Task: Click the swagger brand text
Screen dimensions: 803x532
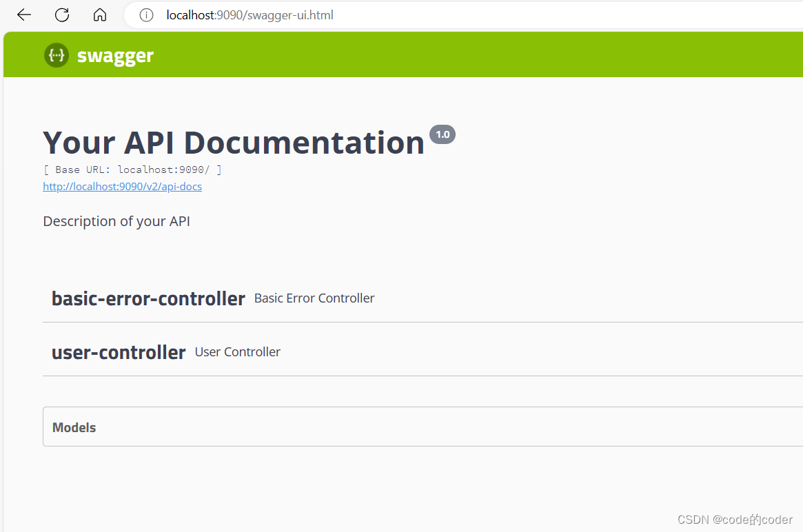Action: pos(115,56)
